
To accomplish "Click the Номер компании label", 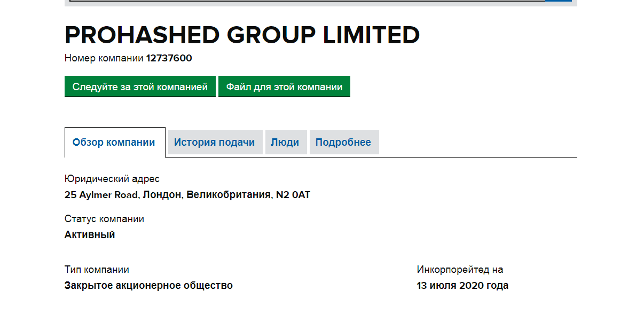I will tap(104, 58).
